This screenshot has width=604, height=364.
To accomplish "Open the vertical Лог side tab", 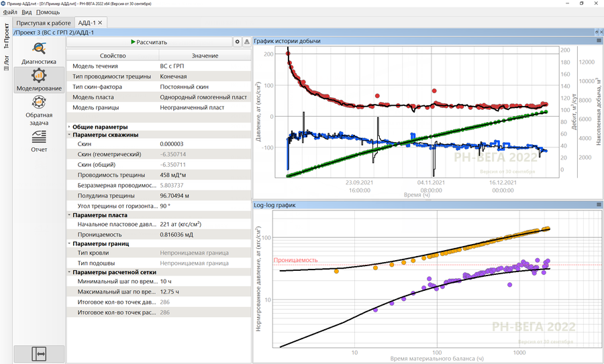I will tap(6, 63).
